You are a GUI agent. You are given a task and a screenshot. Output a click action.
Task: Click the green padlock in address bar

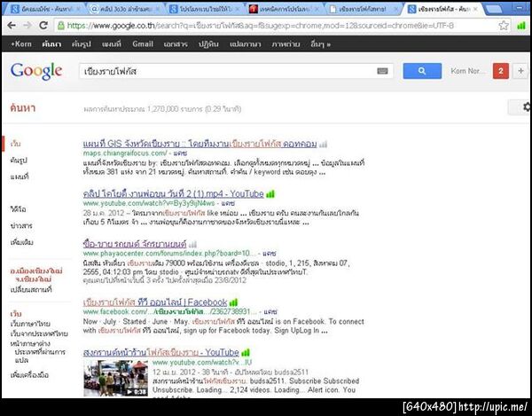tap(61, 26)
